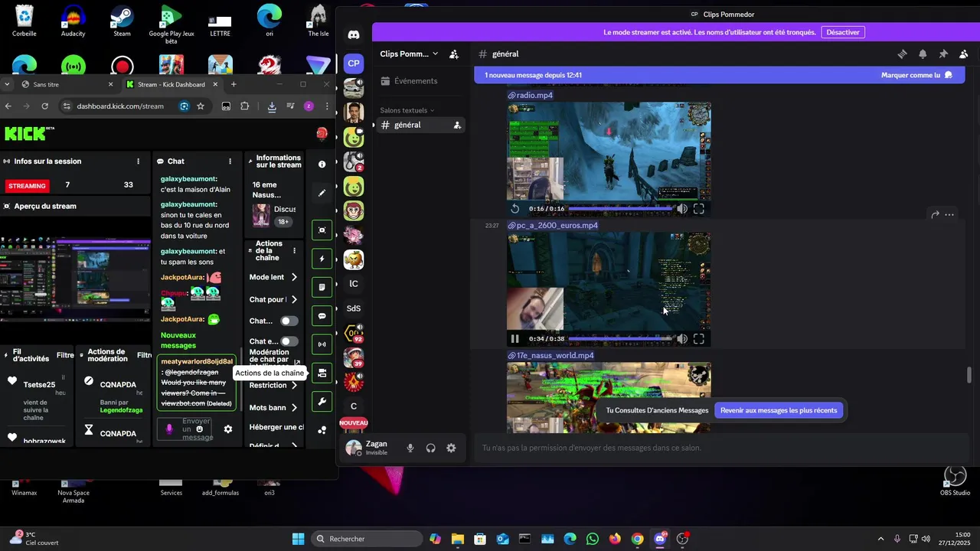Click Marquer comme lu
Viewport: 980px width, 551px height.
pyautogui.click(x=916, y=75)
